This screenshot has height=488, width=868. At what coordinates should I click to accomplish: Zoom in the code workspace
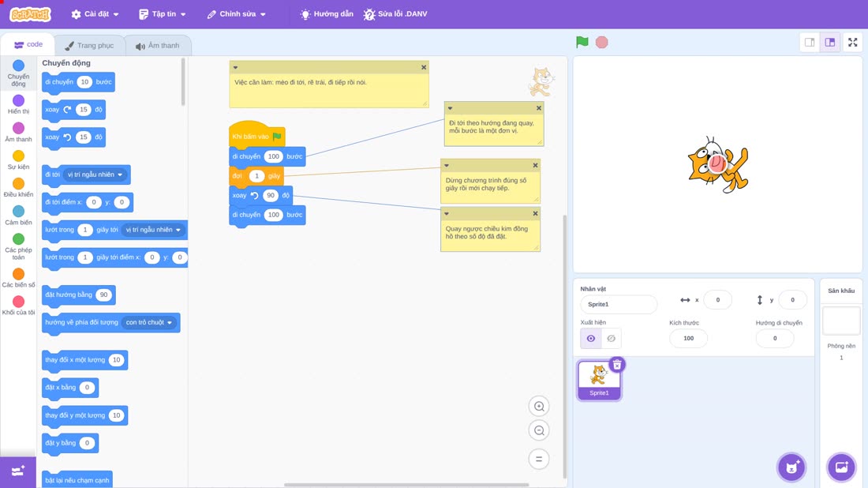click(x=539, y=406)
